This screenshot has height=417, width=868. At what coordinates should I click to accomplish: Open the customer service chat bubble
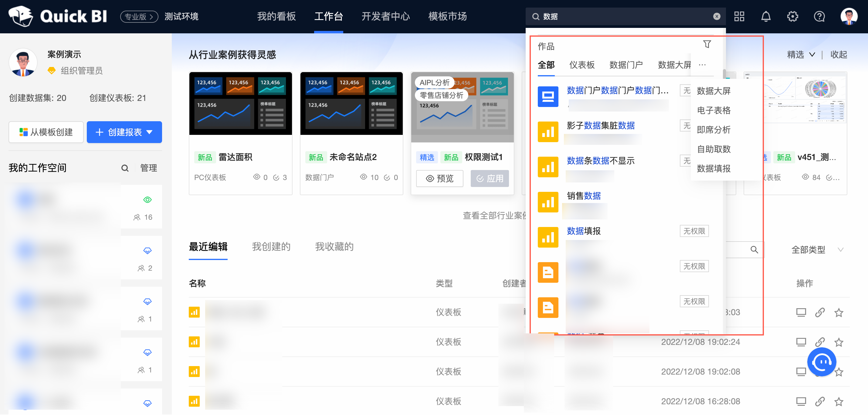[x=822, y=362]
